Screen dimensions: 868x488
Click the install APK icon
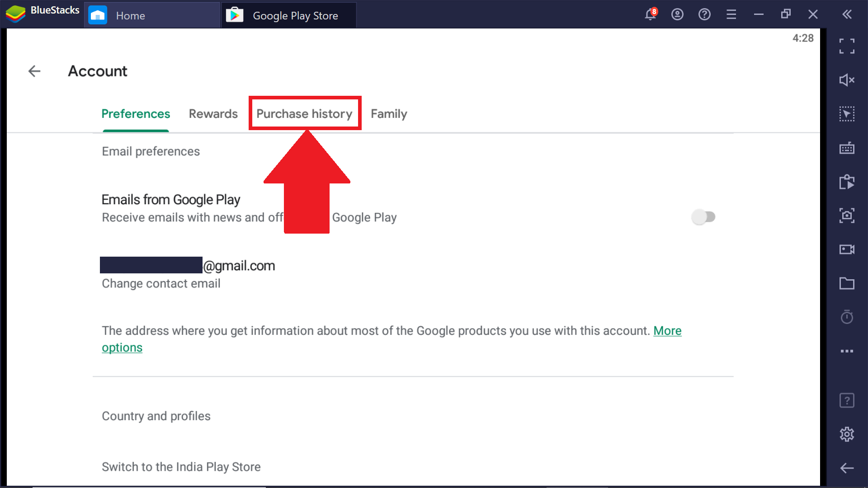pos(847,182)
